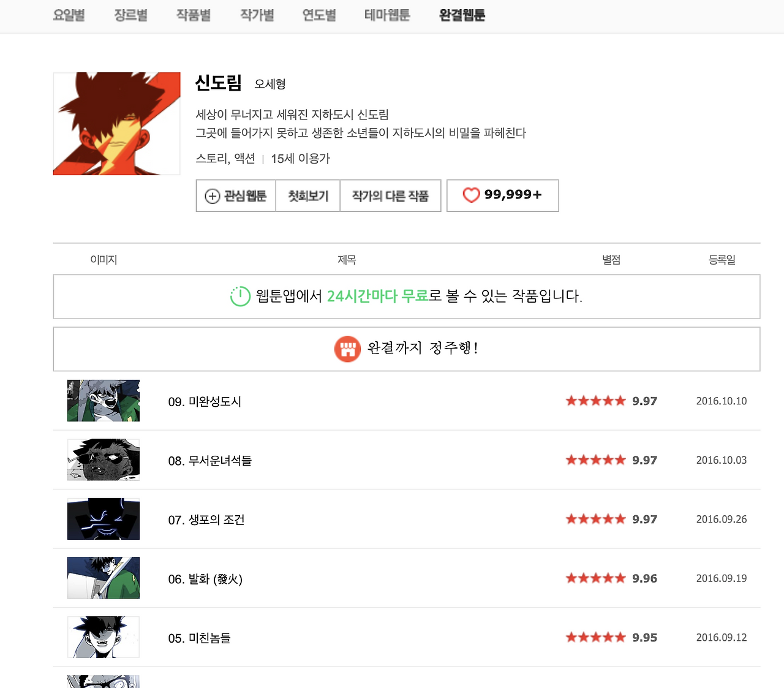784x688 pixels.
Task: Go to the 테마웹툰 tab
Action: [387, 15]
